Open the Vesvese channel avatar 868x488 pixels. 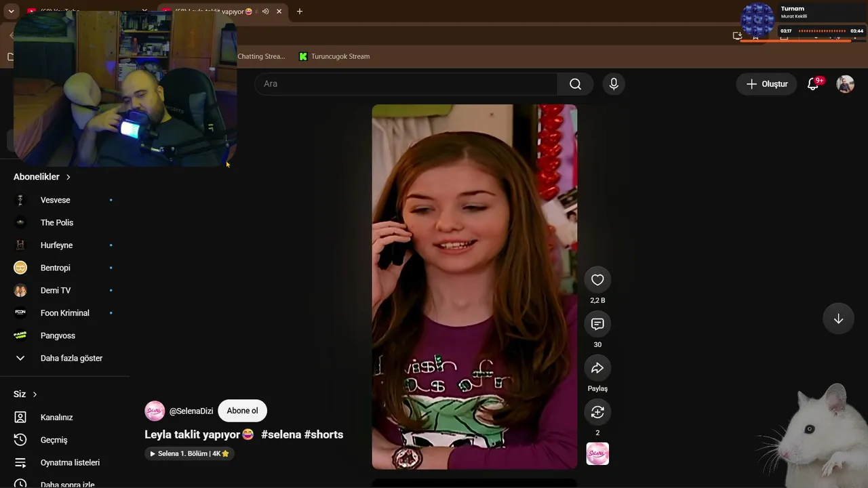(x=20, y=200)
